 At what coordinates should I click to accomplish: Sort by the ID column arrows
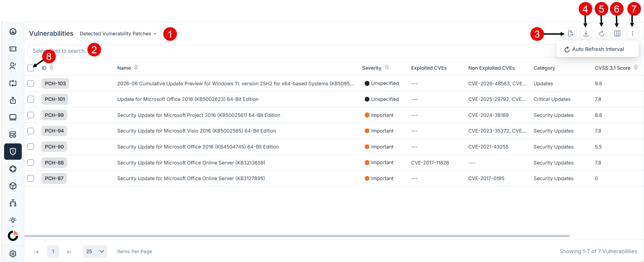tap(52, 68)
